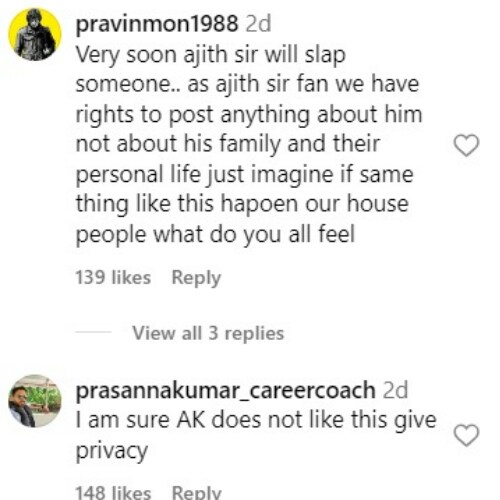Like prasannakumar_careercoach's comment with the heart
The width and height of the screenshot is (500, 500).
pos(466,435)
